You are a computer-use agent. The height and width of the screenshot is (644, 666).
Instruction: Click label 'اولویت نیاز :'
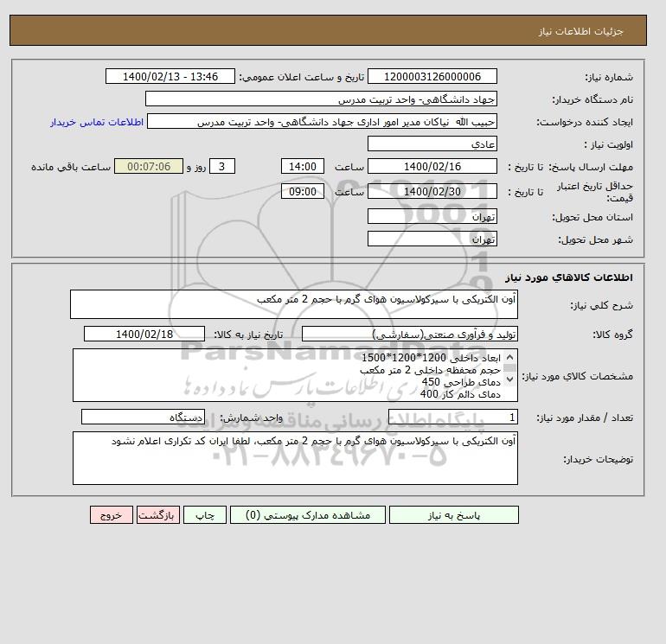point(609,144)
